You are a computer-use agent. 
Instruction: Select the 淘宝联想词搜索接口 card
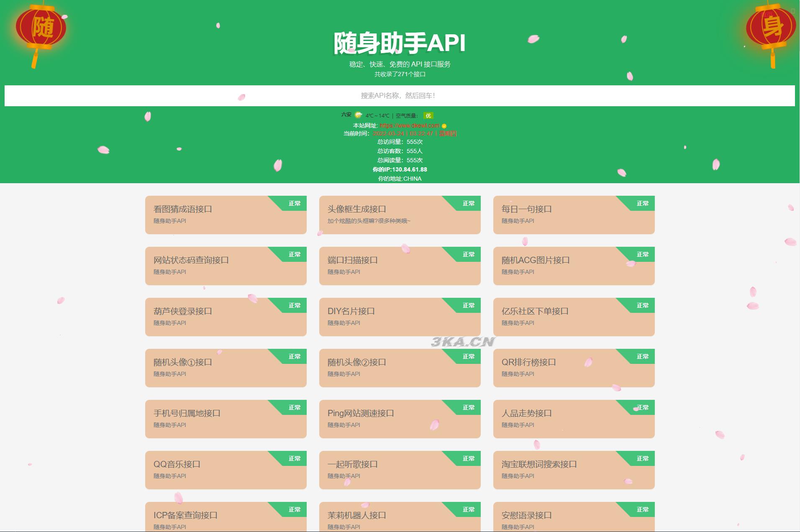point(574,470)
